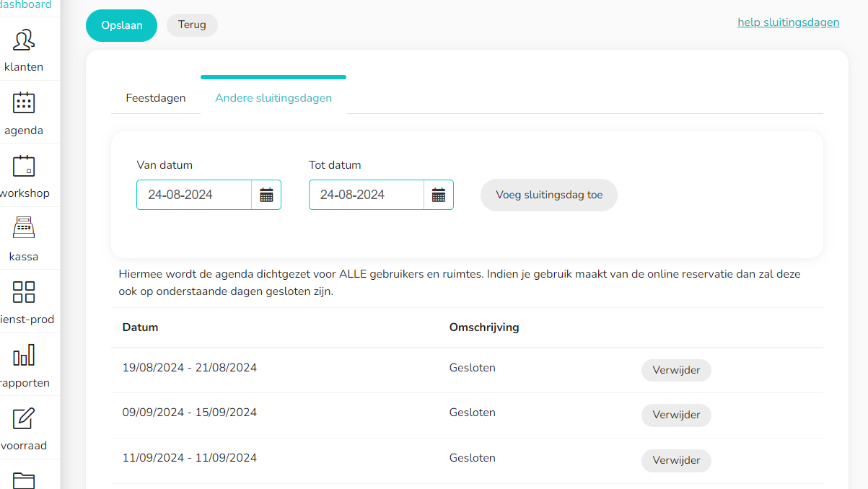The height and width of the screenshot is (489, 868).
Task: Select the Andere sluitingsdagen tab
Action: click(x=273, y=98)
